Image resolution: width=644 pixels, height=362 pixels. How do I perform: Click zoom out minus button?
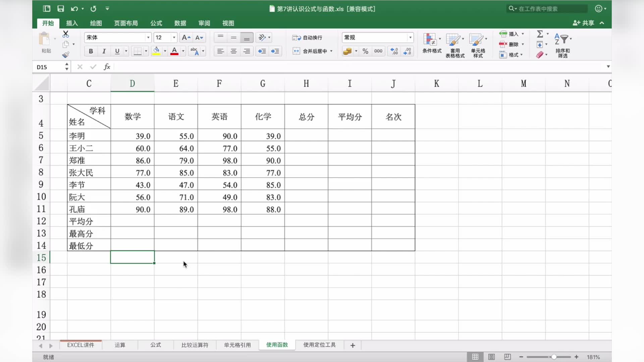click(521, 357)
